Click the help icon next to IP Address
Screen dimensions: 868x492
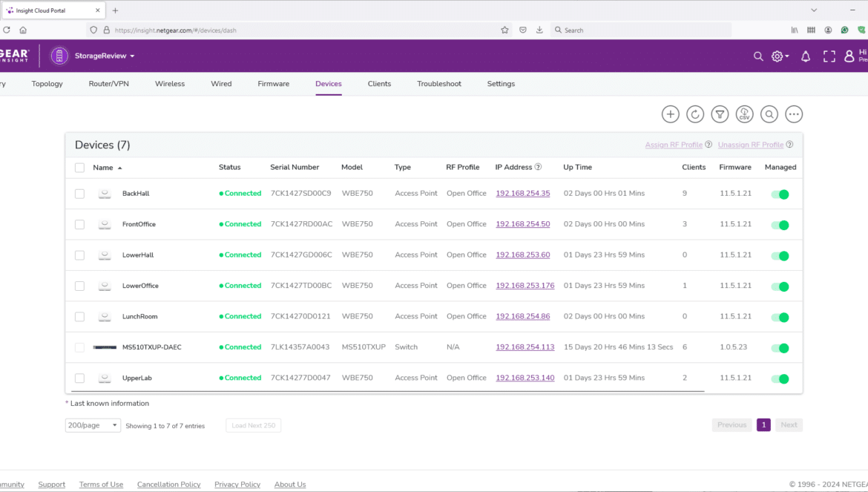pos(538,166)
